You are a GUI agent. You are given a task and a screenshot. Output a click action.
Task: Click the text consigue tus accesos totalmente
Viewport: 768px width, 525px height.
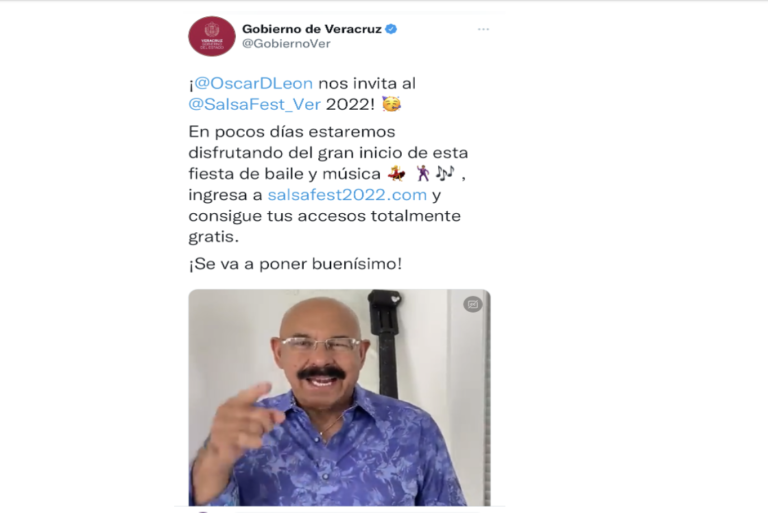325,216
